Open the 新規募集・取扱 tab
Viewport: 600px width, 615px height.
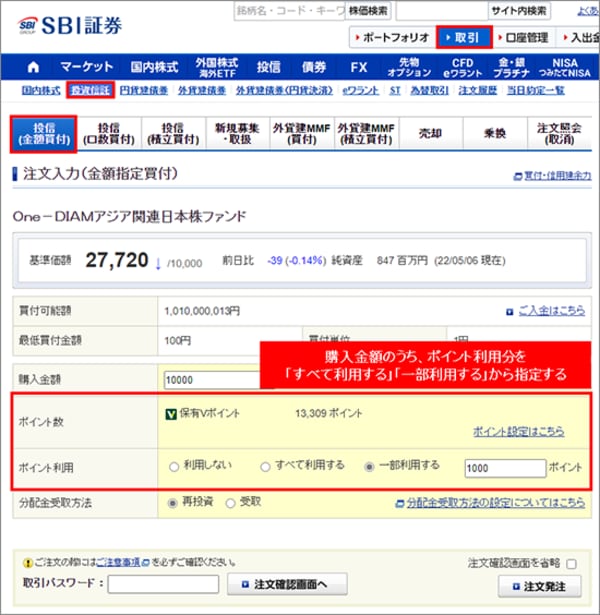(x=237, y=134)
